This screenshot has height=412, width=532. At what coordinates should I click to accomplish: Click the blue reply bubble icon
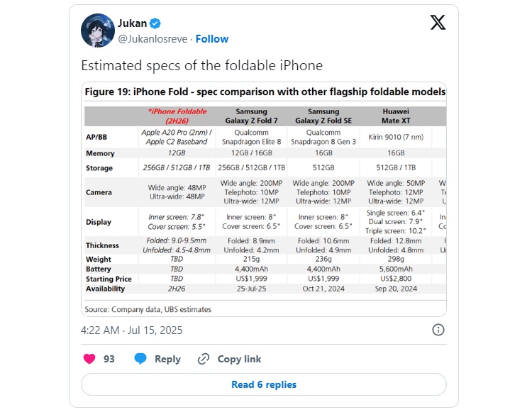tap(140, 359)
